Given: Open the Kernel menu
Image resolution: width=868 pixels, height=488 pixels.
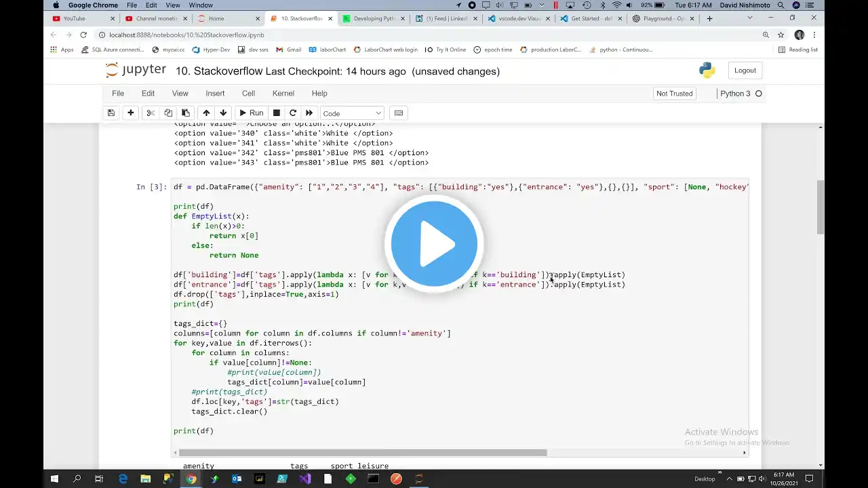Looking at the screenshot, I should pyautogui.click(x=283, y=94).
